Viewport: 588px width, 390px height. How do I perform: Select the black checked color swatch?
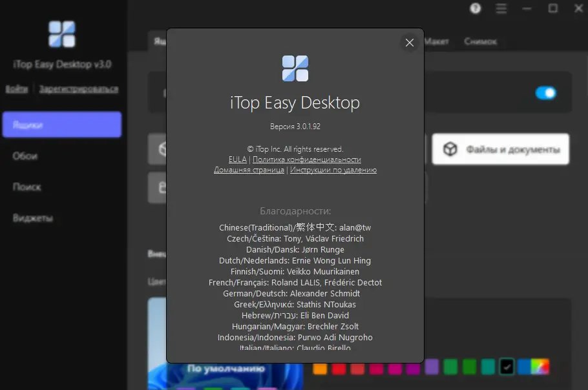click(x=507, y=367)
